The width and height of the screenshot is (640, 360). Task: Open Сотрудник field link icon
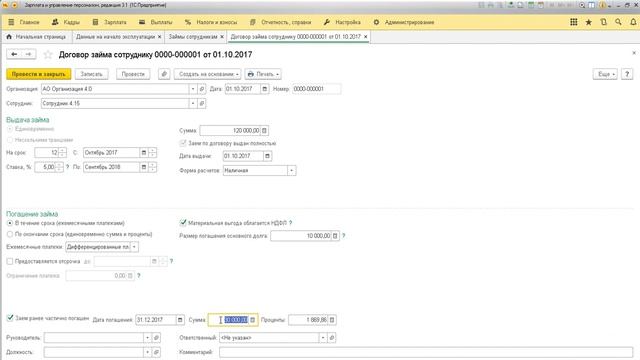pos(202,104)
